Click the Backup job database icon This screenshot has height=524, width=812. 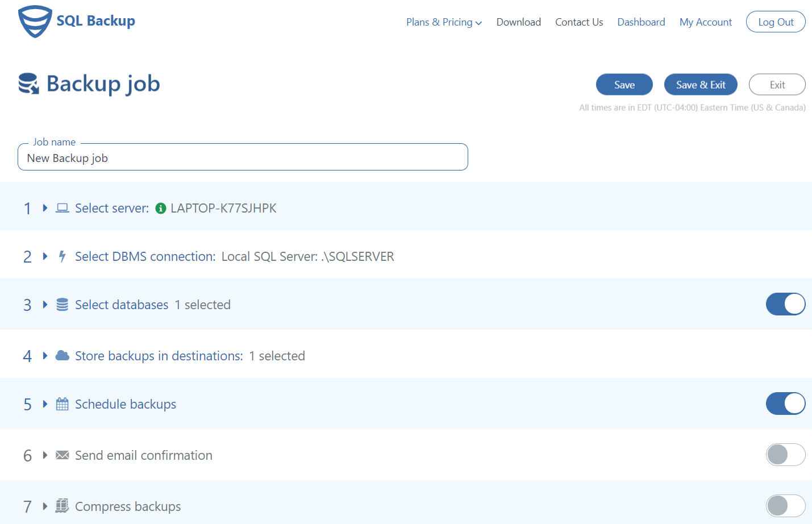tap(28, 84)
